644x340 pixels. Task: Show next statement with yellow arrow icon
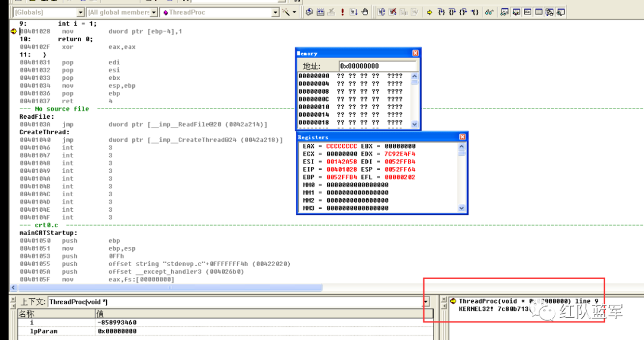pyautogui.click(x=429, y=13)
